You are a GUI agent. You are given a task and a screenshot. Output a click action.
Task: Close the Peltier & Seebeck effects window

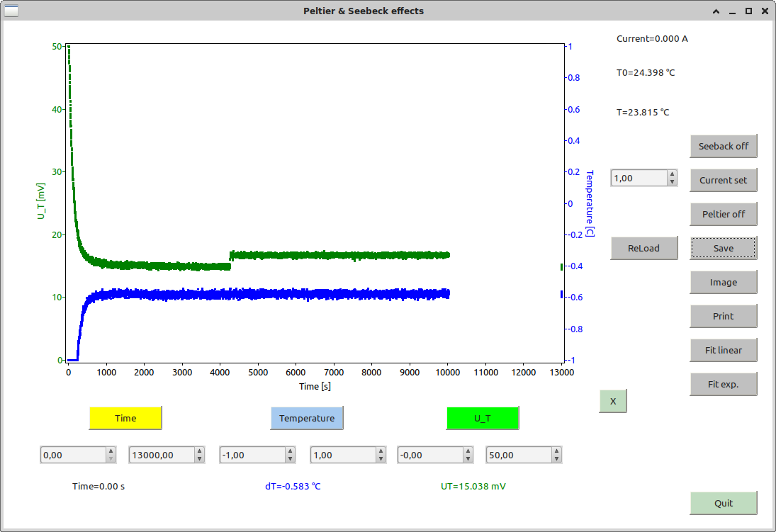click(x=765, y=11)
